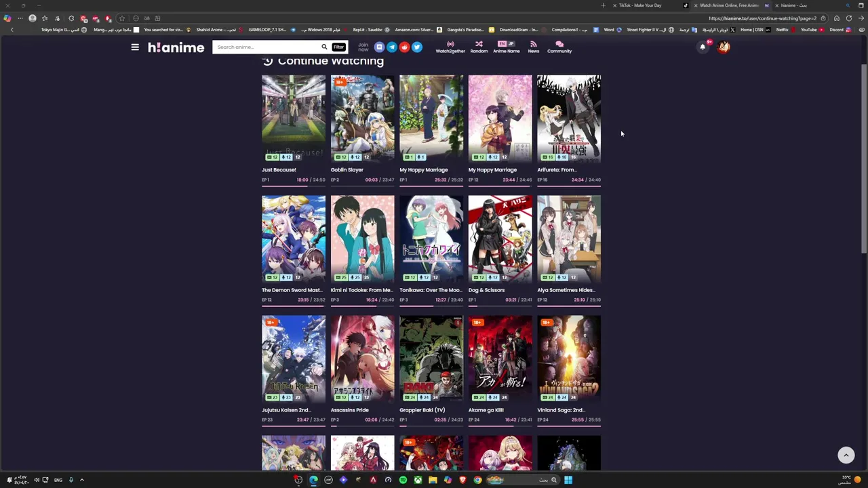Click progress bar under Dog & Scissors
Viewport: 868px width, 488px height.
pyautogui.click(x=500, y=305)
